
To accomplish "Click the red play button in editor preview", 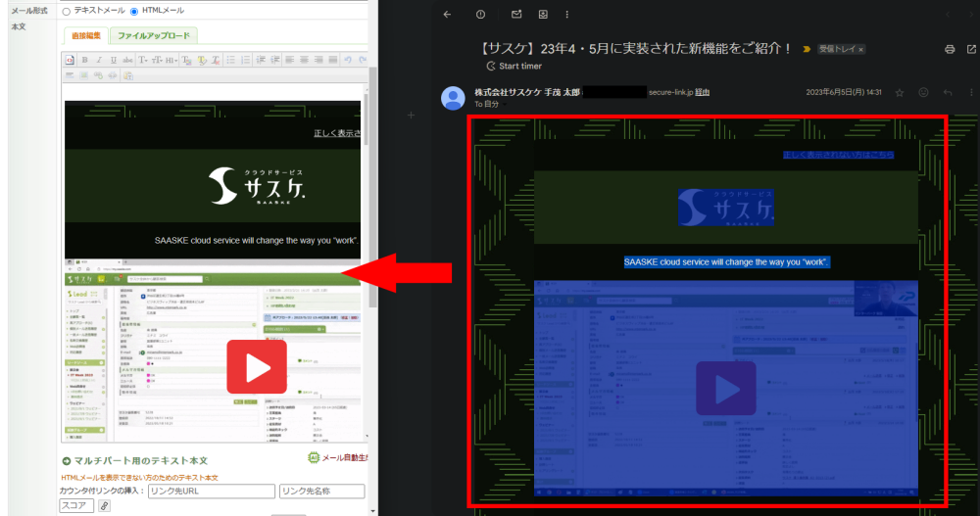I will point(257,367).
